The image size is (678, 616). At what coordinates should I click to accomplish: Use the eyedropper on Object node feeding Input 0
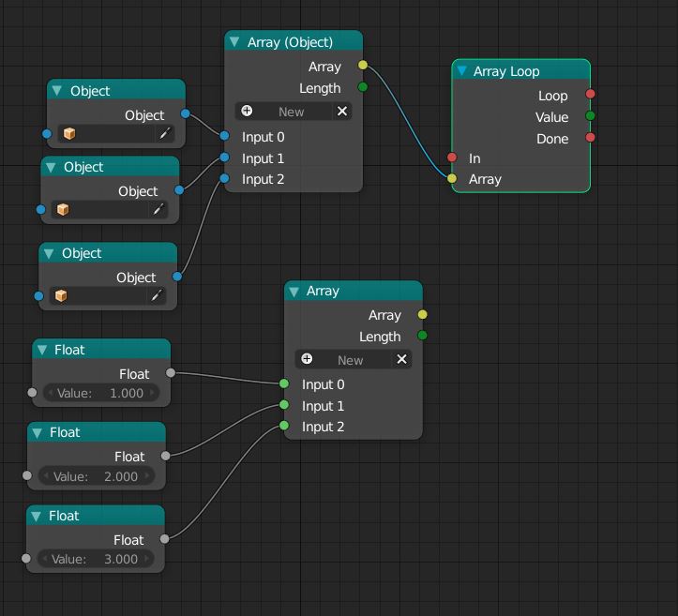coord(165,133)
